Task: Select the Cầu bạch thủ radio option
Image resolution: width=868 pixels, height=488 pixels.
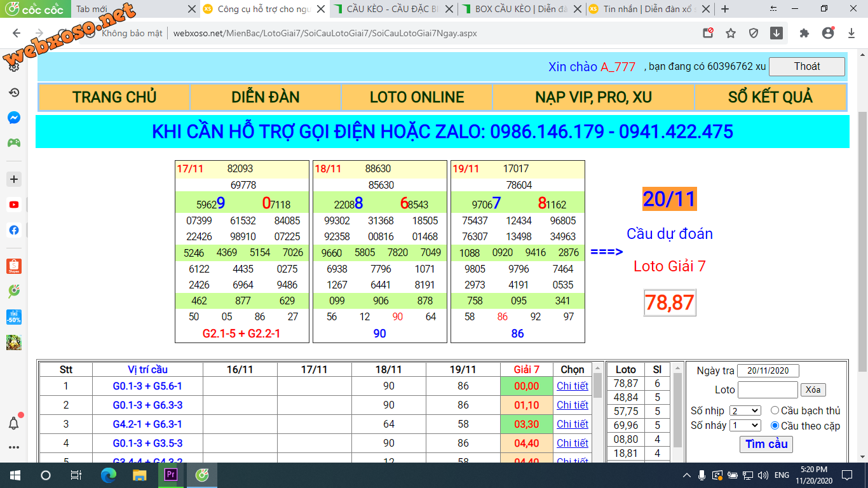Action: tap(775, 410)
